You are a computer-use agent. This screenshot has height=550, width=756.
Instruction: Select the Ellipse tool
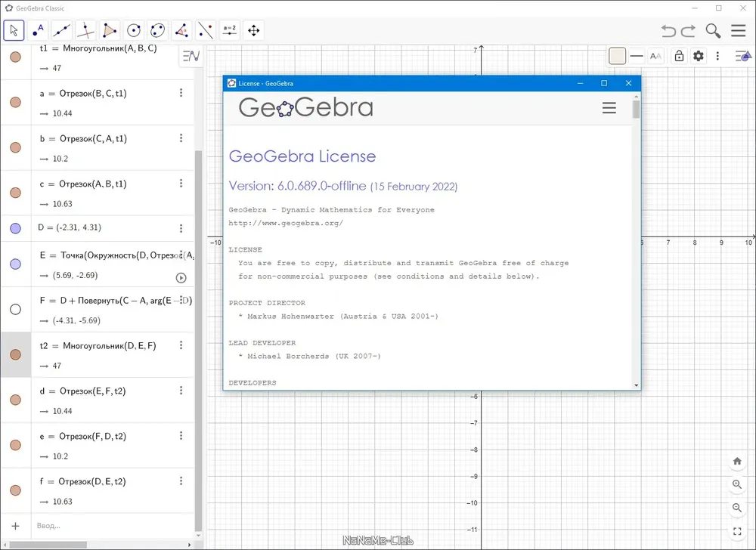click(x=158, y=31)
